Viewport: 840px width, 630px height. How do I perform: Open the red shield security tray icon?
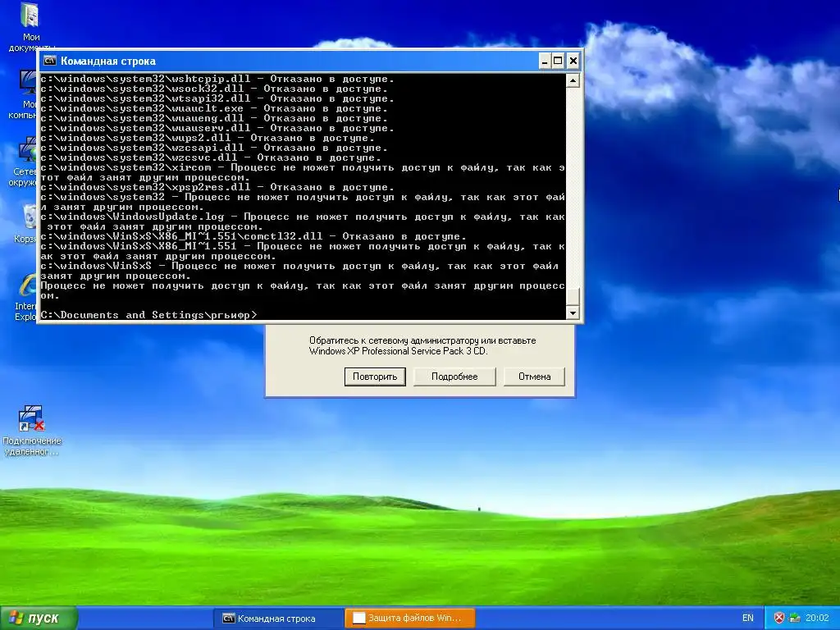tap(779, 619)
